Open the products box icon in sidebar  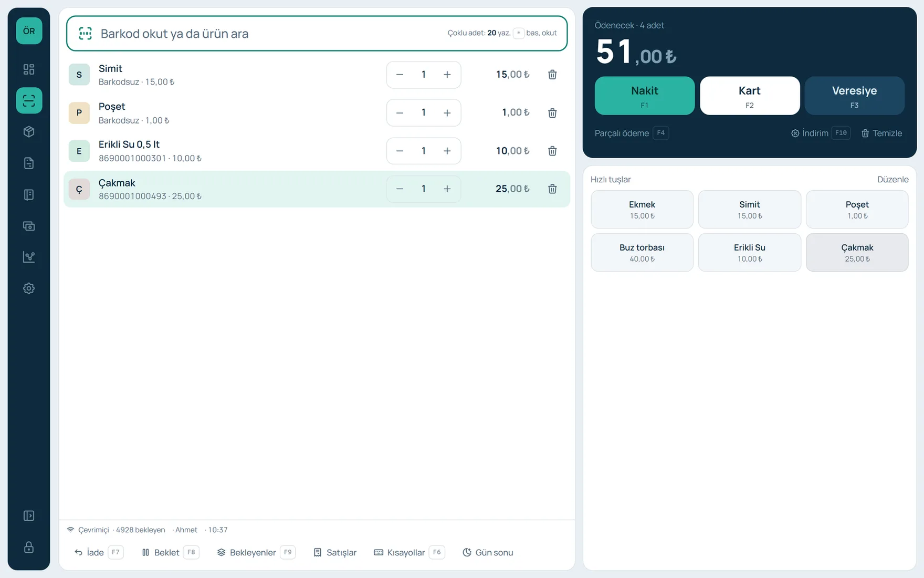[x=29, y=131]
